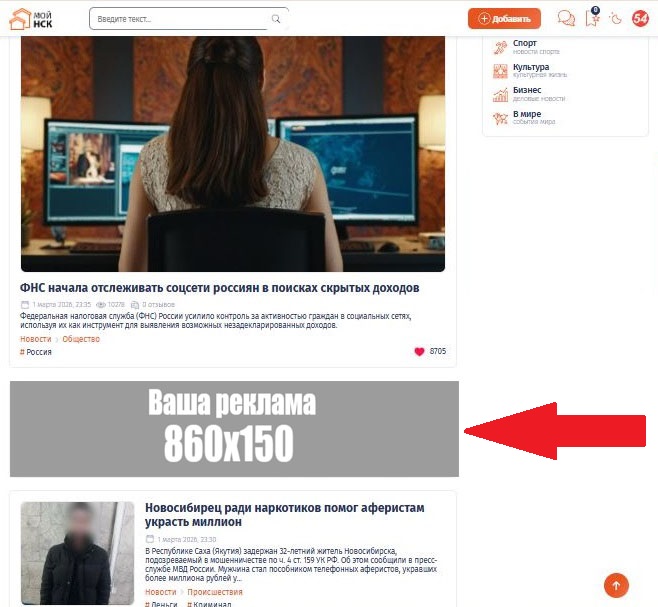
Task: Click the Общество category link
Action: click(x=81, y=339)
